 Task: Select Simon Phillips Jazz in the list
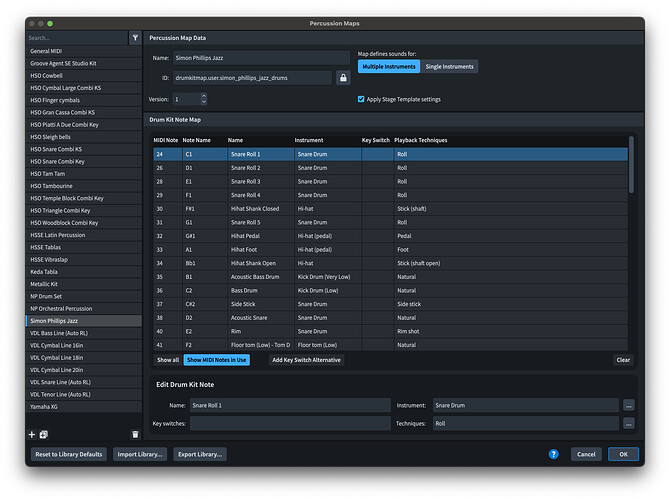(84, 321)
